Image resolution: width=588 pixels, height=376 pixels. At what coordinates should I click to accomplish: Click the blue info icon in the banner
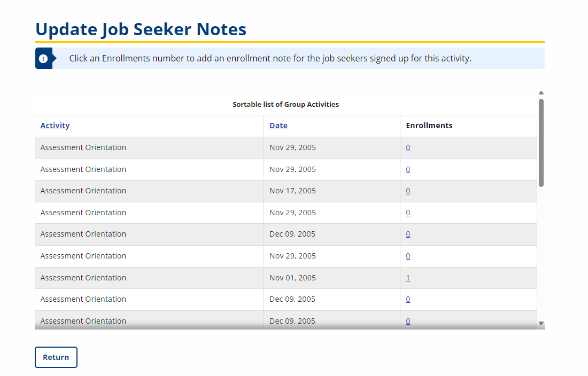(x=43, y=59)
